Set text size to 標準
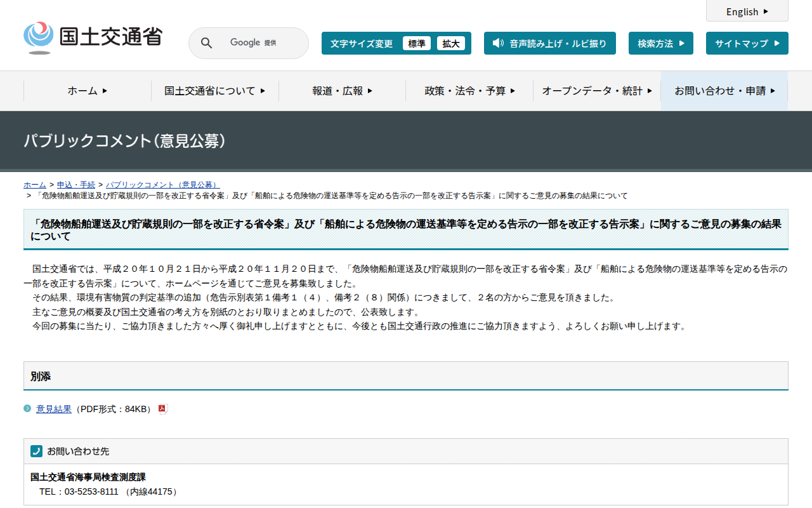812x508 pixels. 416,43
